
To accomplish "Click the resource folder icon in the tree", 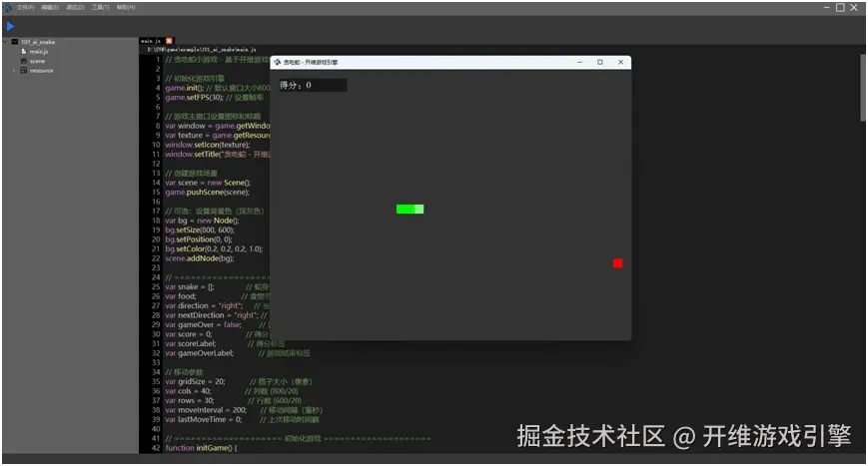I will point(24,70).
